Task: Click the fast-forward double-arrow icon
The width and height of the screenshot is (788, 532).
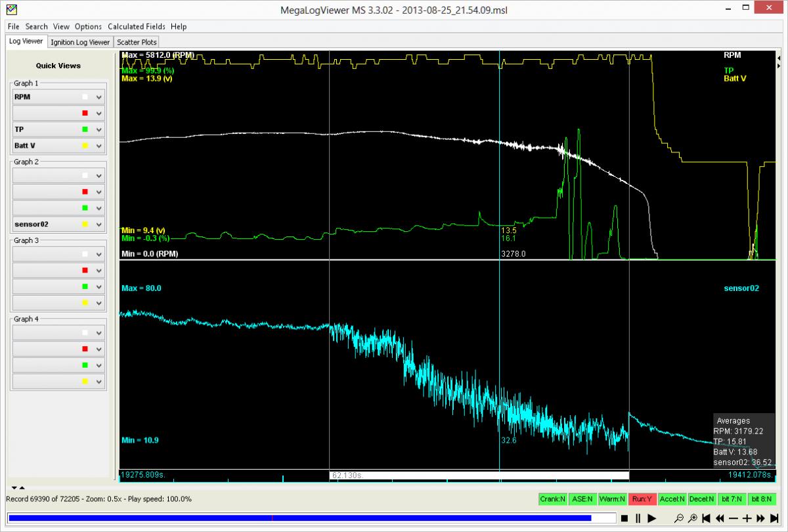Action: pos(760,518)
